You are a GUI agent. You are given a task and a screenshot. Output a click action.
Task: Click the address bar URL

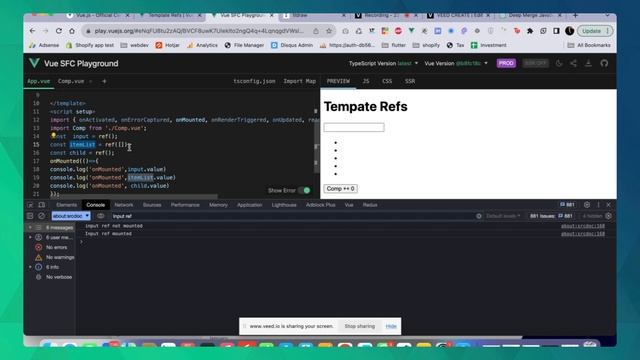pos(199,31)
